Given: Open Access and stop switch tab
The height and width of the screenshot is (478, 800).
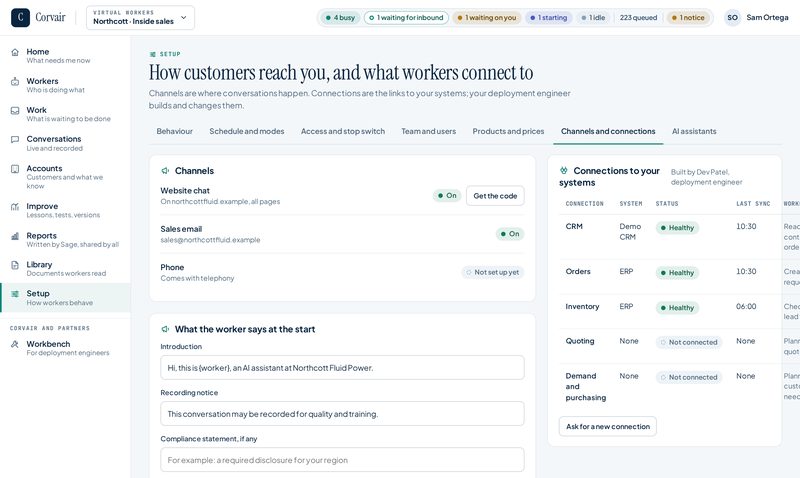Looking at the screenshot, I should tap(343, 131).
